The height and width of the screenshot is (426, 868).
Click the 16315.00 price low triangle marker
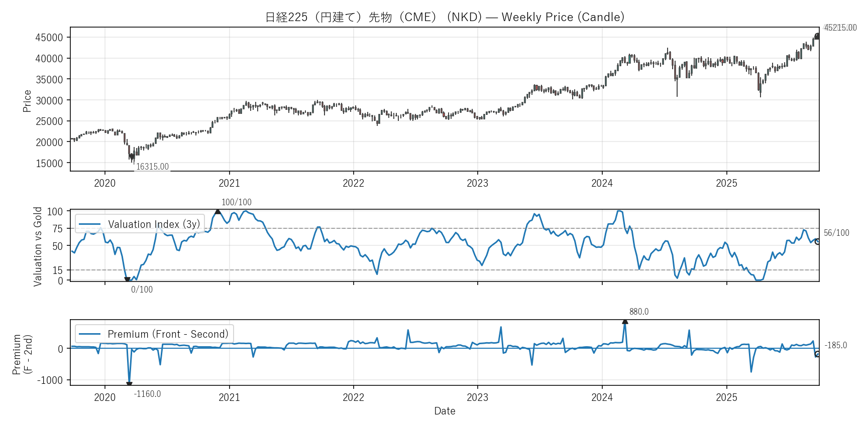(132, 157)
